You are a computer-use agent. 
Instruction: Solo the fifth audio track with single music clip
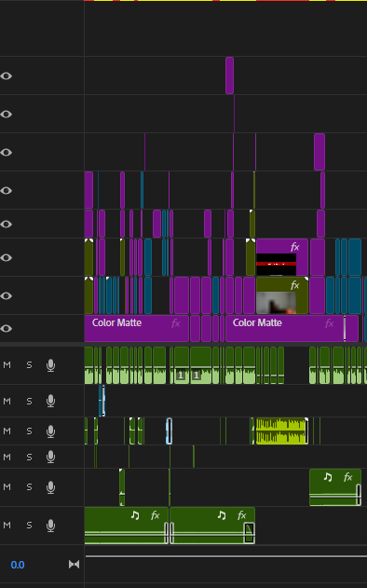(x=29, y=486)
